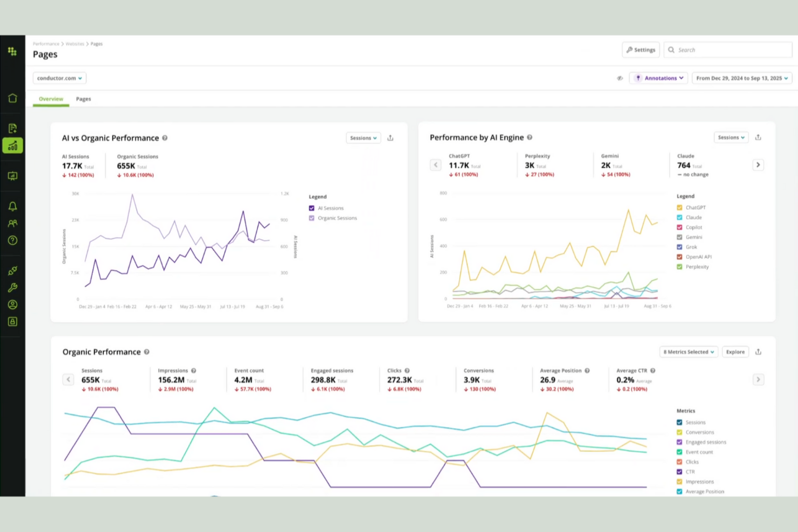Click the wrench settings icon in sidebar
798x532 pixels.
[x=12, y=287]
